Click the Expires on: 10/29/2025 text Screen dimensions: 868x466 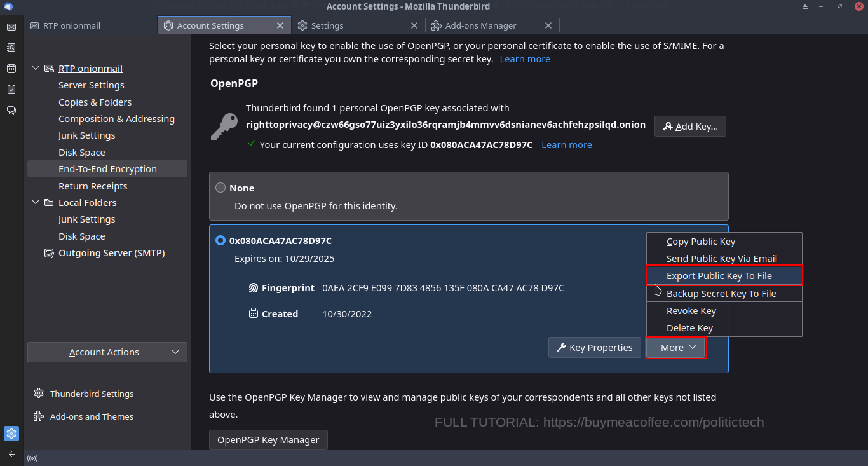(x=284, y=259)
